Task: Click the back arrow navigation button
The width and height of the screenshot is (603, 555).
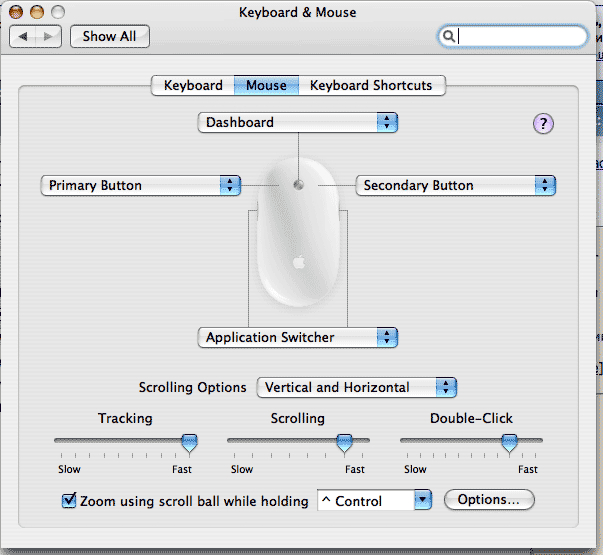Action: 24,36
